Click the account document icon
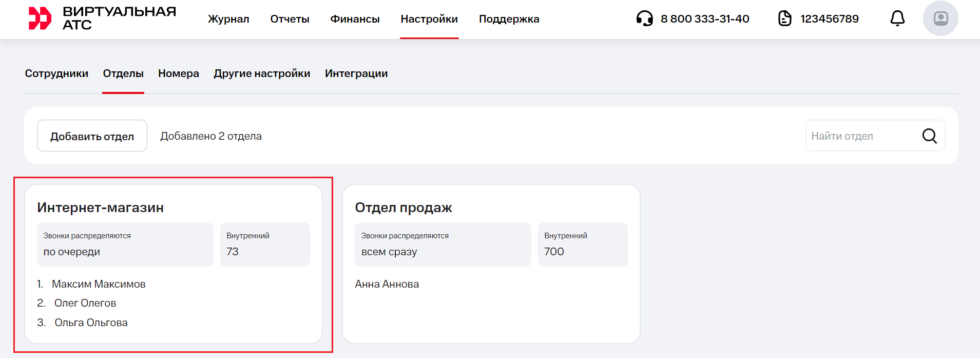The height and width of the screenshot is (358, 980). [784, 18]
